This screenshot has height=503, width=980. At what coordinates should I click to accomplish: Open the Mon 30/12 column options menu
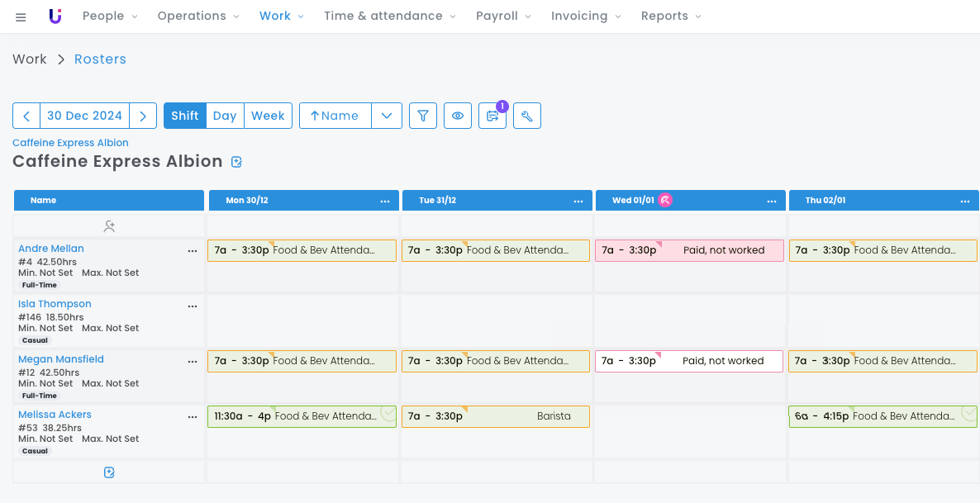pos(385,201)
